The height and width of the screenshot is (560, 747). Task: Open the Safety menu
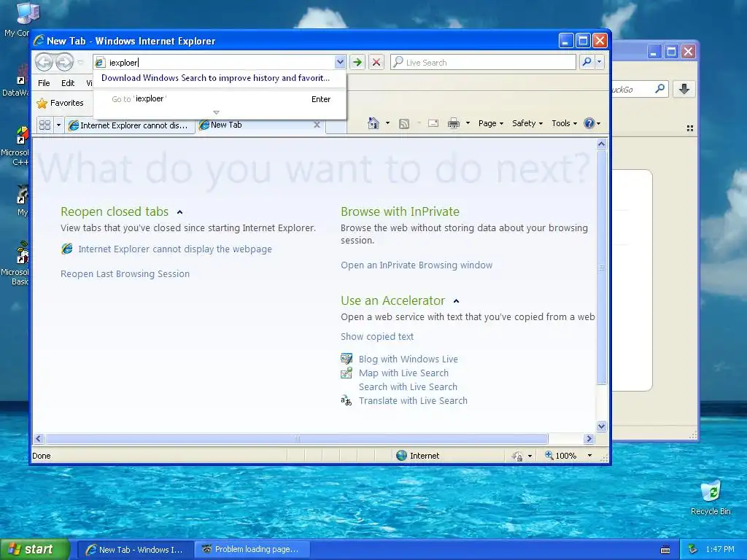[527, 123]
